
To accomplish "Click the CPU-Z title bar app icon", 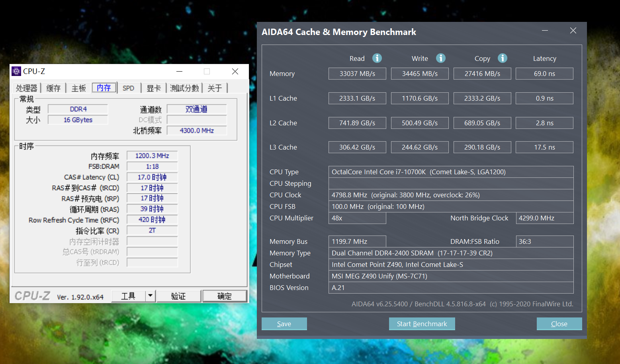I will point(16,71).
